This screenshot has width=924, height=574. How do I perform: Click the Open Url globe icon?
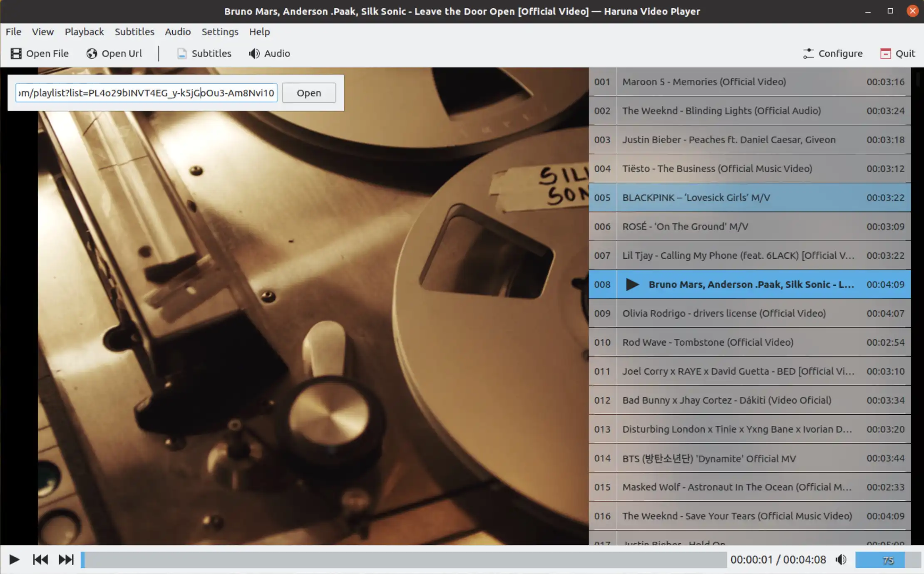(92, 54)
